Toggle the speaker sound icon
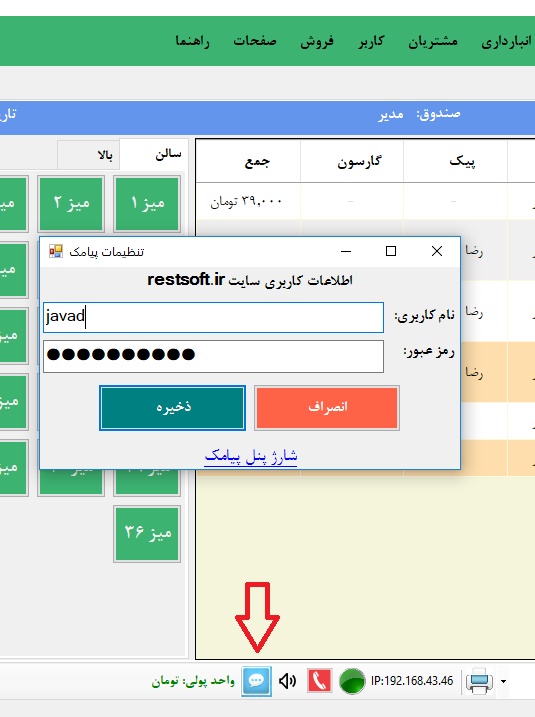 [x=288, y=681]
